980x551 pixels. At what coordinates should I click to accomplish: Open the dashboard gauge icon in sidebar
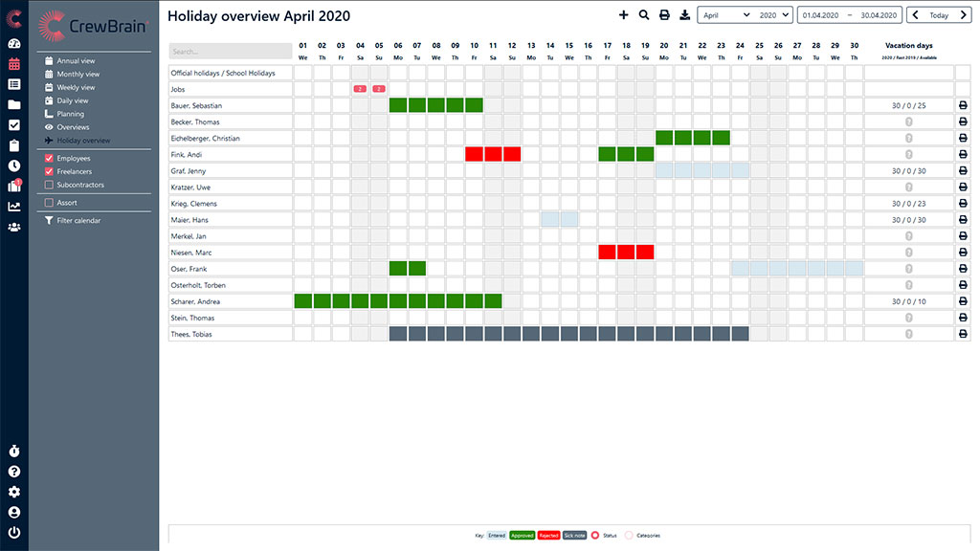point(14,44)
